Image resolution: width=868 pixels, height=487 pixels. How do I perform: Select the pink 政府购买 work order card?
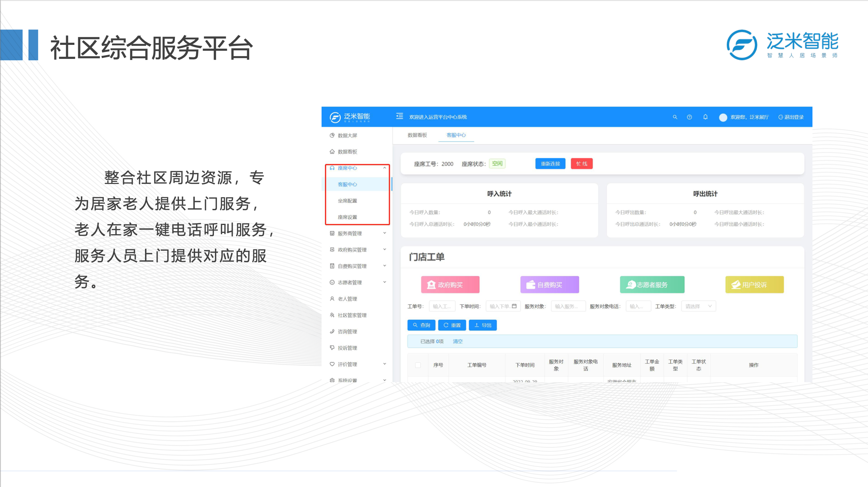[450, 285]
